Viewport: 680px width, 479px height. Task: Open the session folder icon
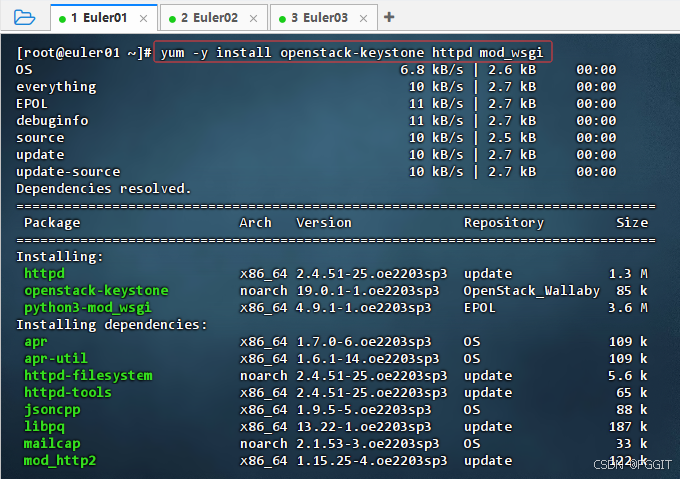point(24,18)
